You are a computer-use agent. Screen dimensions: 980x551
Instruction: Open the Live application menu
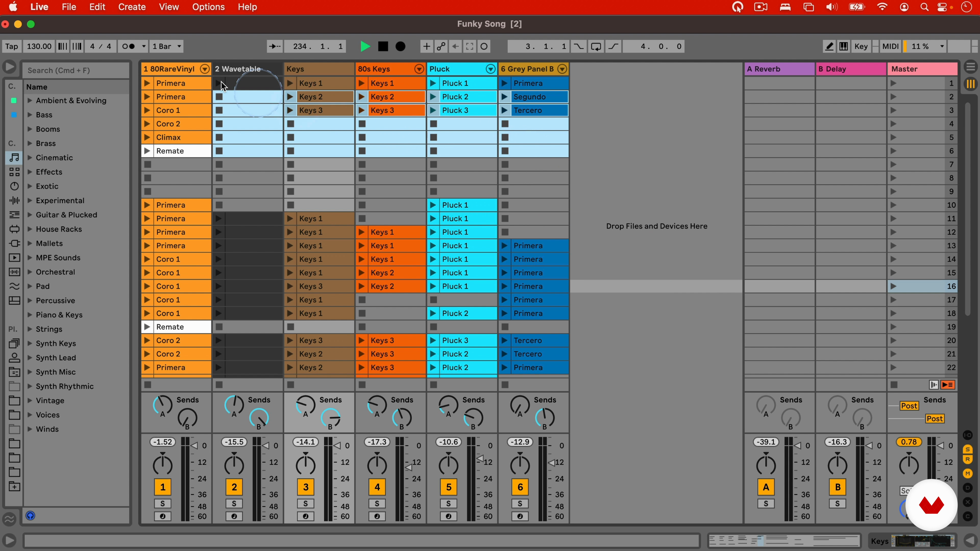point(39,7)
